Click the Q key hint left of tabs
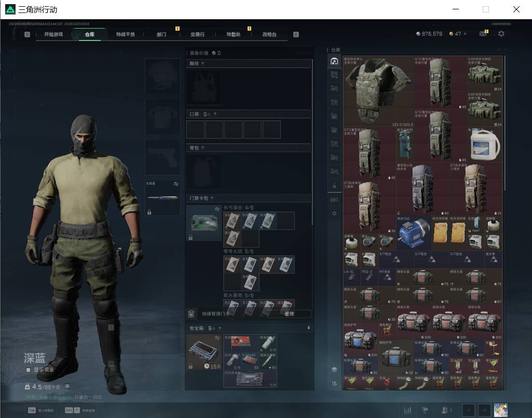Screen dimensions: 532x418 point(28,34)
